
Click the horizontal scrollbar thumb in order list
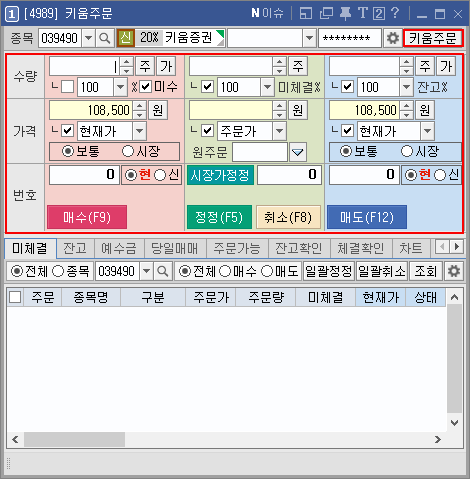point(74,440)
